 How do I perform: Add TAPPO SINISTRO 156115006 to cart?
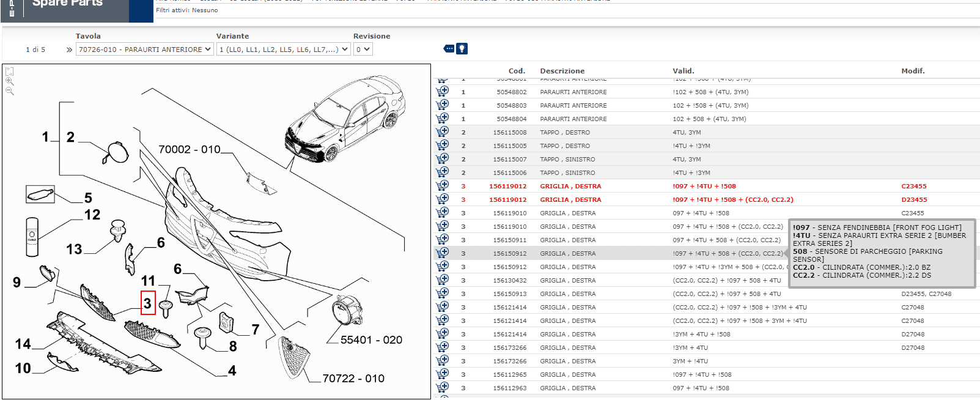(442, 172)
